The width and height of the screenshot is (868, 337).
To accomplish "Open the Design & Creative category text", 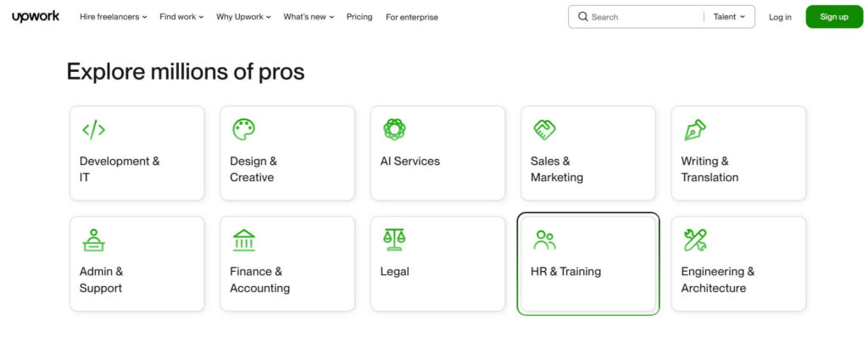I will (x=253, y=169).
